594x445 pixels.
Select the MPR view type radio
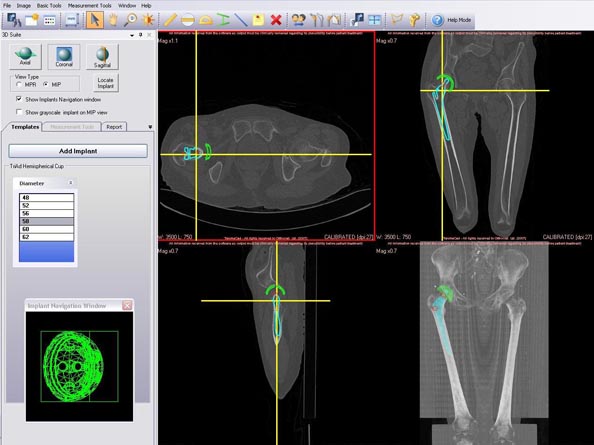[x=19, y=85]
